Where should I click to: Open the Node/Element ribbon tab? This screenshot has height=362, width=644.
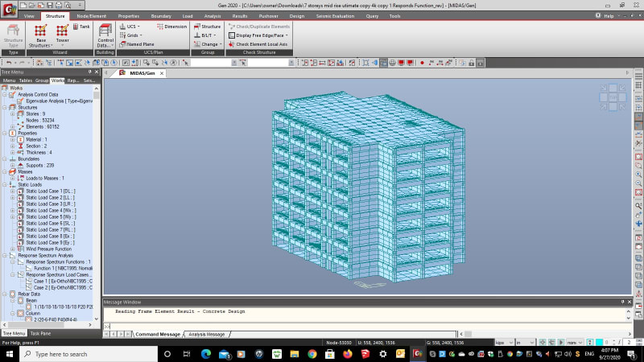[91, 16]
